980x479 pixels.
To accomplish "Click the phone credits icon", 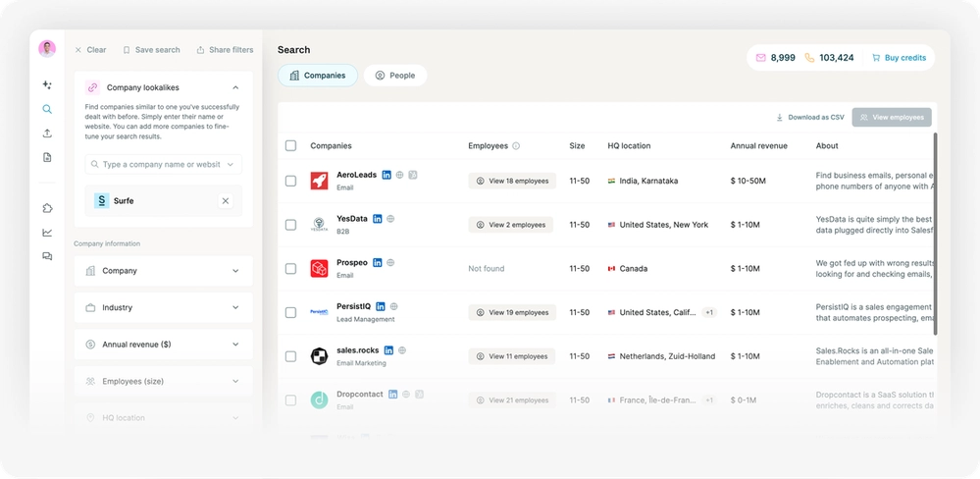I will point(809,58).
